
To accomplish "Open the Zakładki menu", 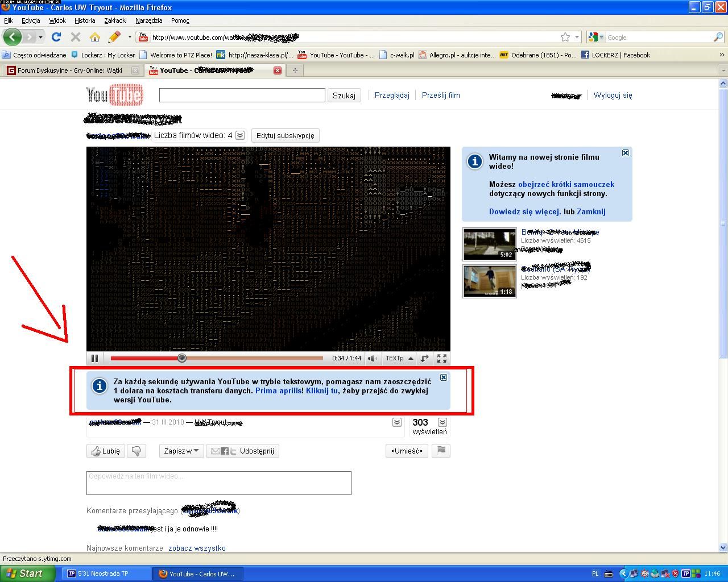I will 115,20.
